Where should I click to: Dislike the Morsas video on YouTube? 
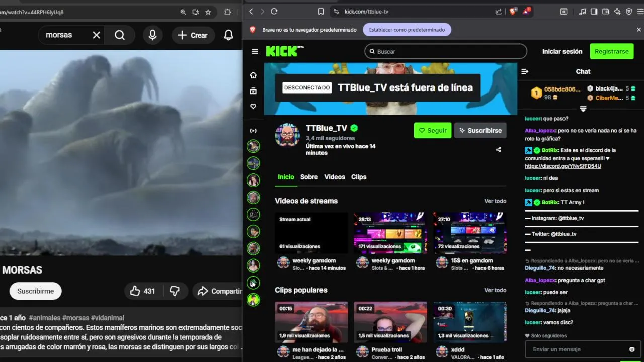[x=175, y=291]
